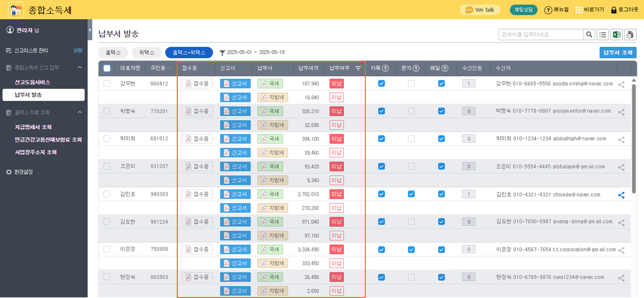Open the 납부여부 column filter icon
This screenshot has height=298, width=644.
pyautogui.click(x=358, y=68)
